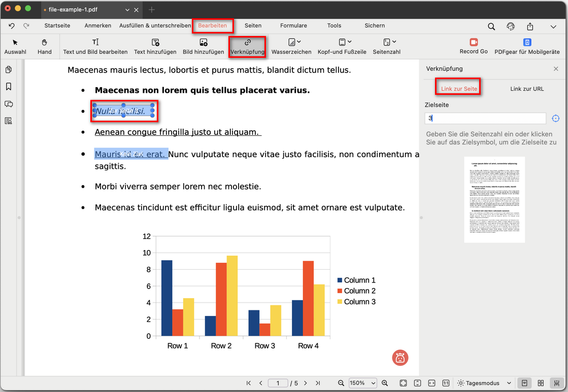Select the Hand tool

click(45, 46)
